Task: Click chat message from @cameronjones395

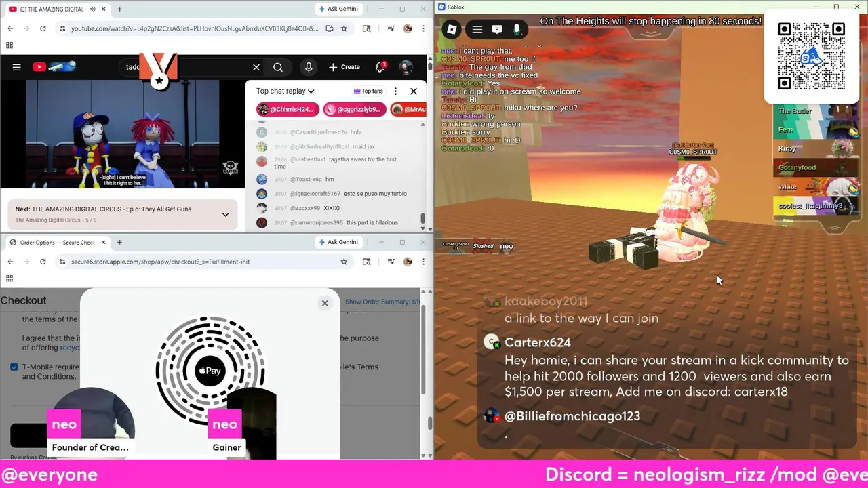Action: click(x=336, y=222)
